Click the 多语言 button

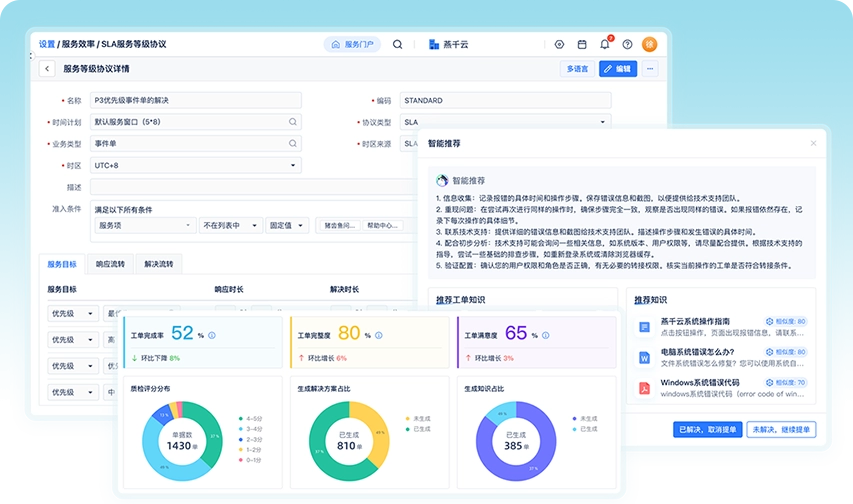coord(577,69)
